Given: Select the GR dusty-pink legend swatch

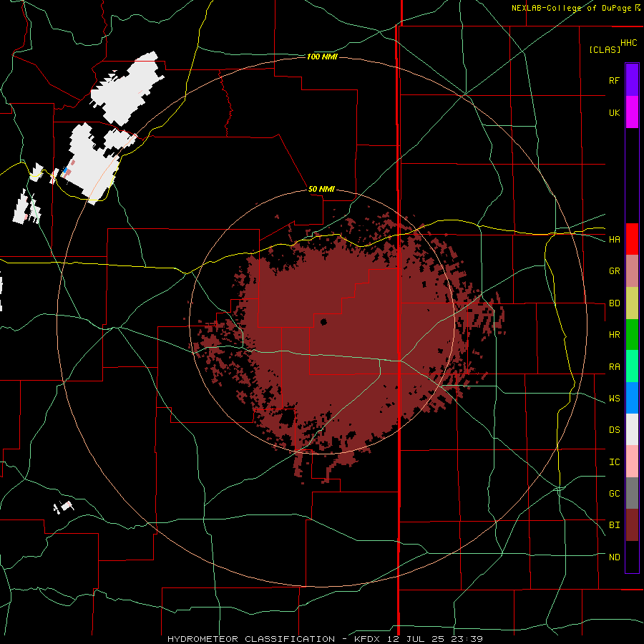Looking at the screenshot, I should [x=632, y=271].
